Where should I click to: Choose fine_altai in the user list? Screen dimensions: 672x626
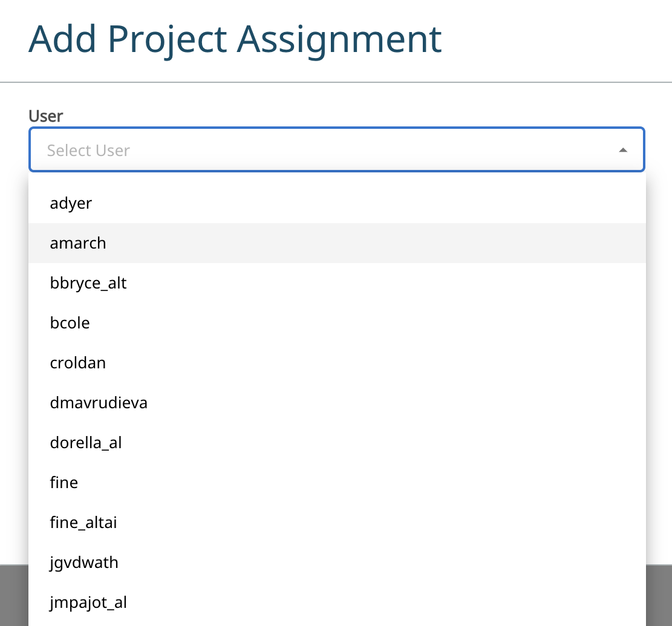pos(83,523)
